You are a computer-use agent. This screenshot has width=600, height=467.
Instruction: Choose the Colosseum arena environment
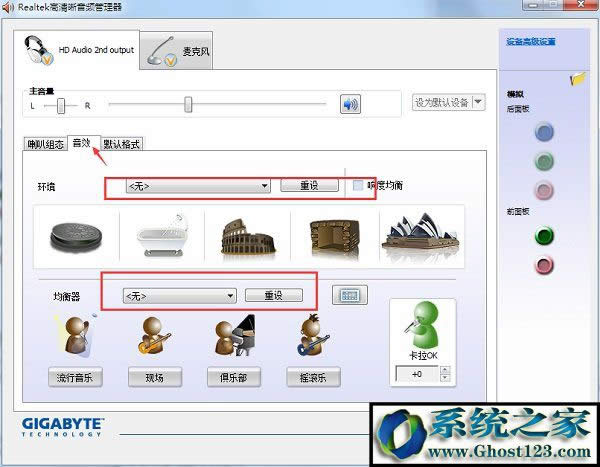248,236
